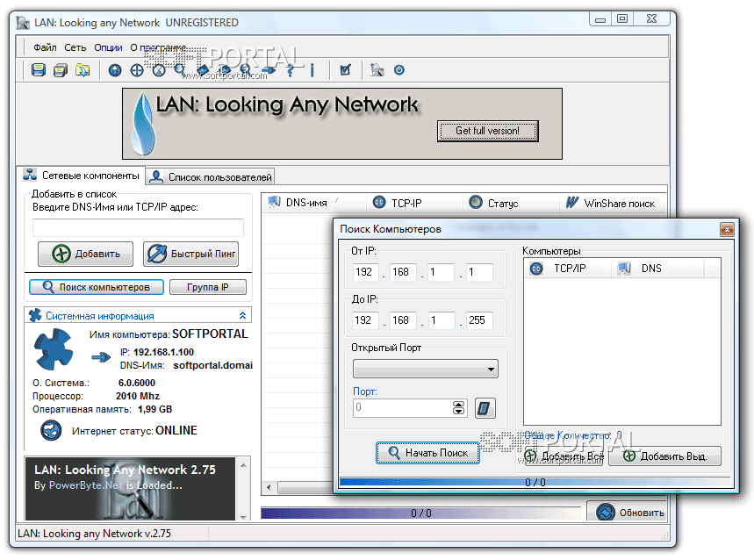Switch to Сетевые компоненты tab
The height and width of the screenshot is (560, 754).
pos(82,176)
